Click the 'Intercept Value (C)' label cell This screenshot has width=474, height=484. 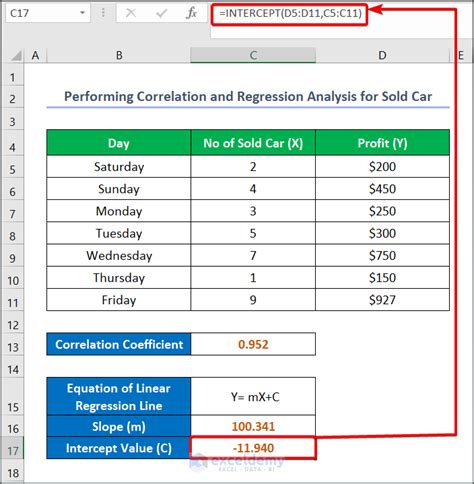pyautogui.click(x=119, y=448)
